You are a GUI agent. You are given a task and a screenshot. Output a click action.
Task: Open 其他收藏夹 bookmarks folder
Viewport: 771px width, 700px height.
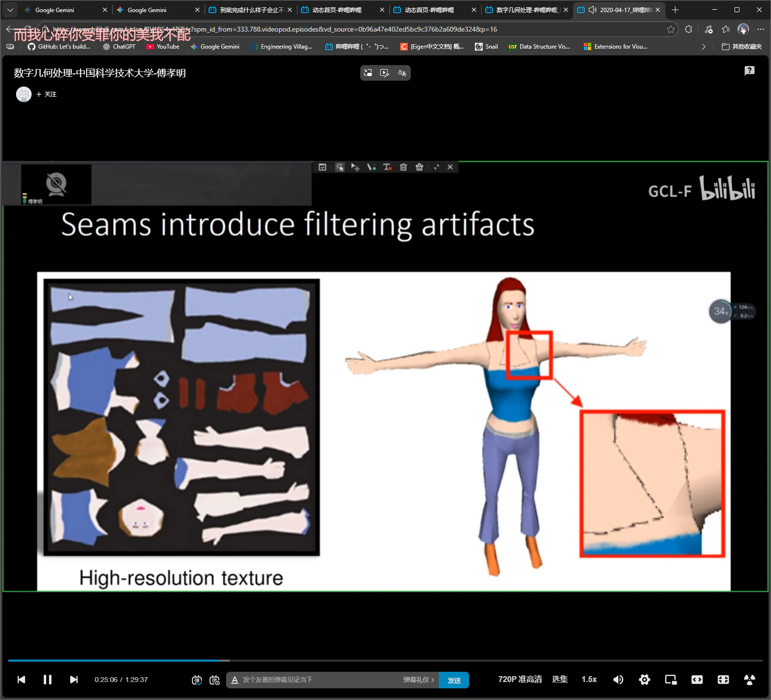(742, 47)
